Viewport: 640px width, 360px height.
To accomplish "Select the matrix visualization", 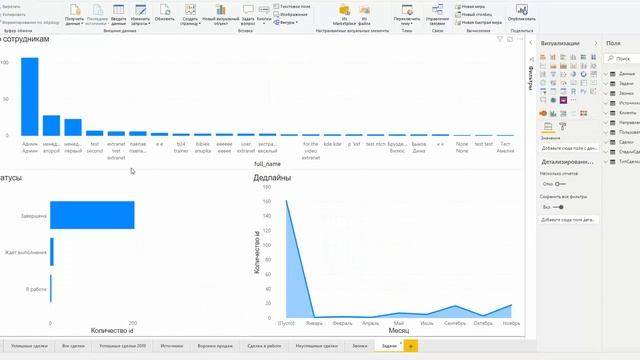I will 563,91.
